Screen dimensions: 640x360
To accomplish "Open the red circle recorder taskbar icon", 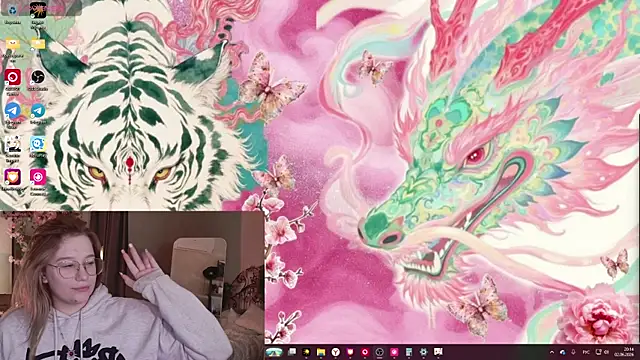I will click(x=365, y=352).
